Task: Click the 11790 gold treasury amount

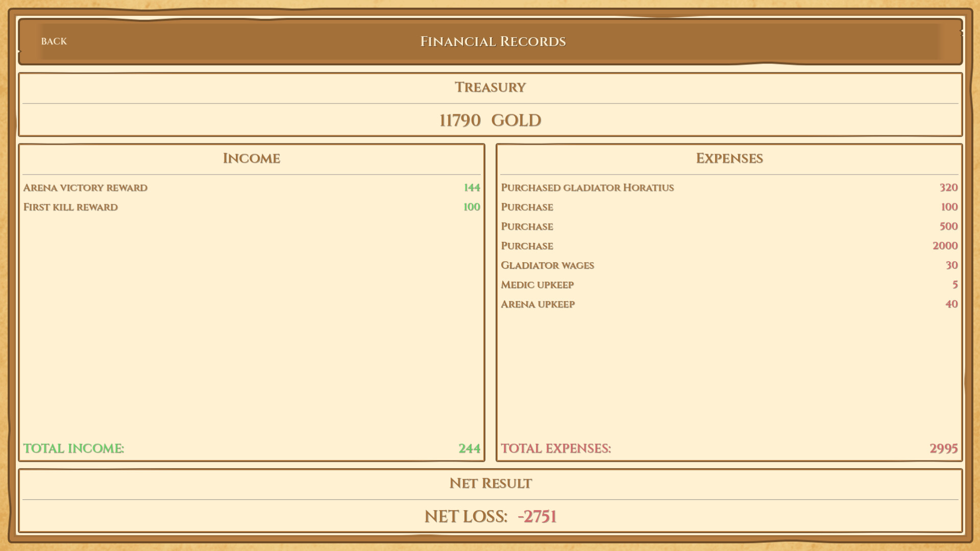Action: [489, 120]
